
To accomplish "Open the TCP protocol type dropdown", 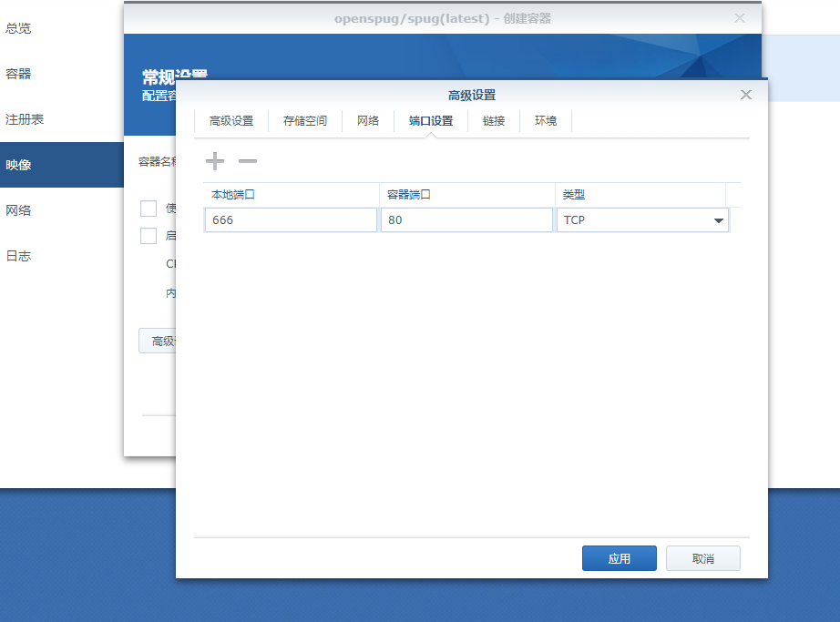I will [718, 219].
